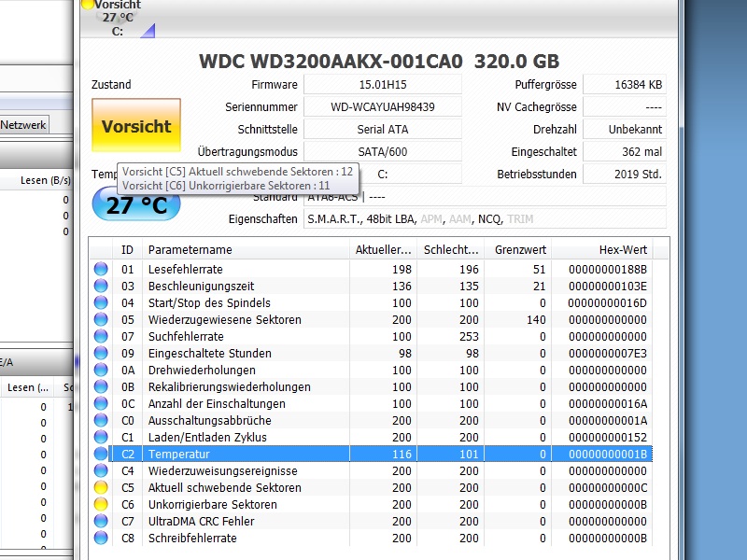Click the blue status icon for Schreibfehlerrate
This screenshot has height=560, width=747.
(101, 538)
